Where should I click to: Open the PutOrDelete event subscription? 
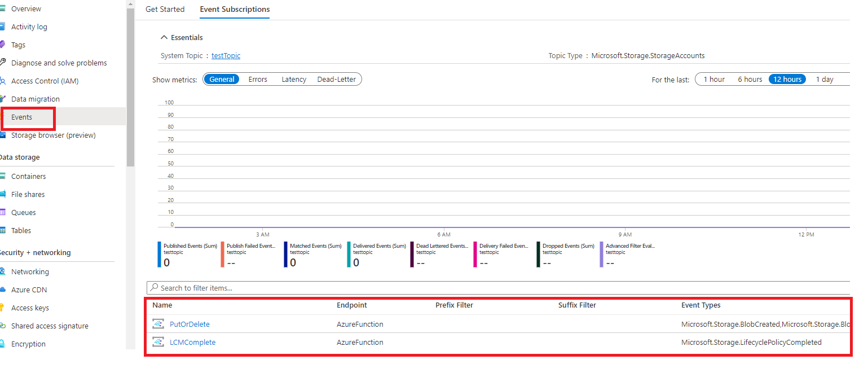(189, 323)
